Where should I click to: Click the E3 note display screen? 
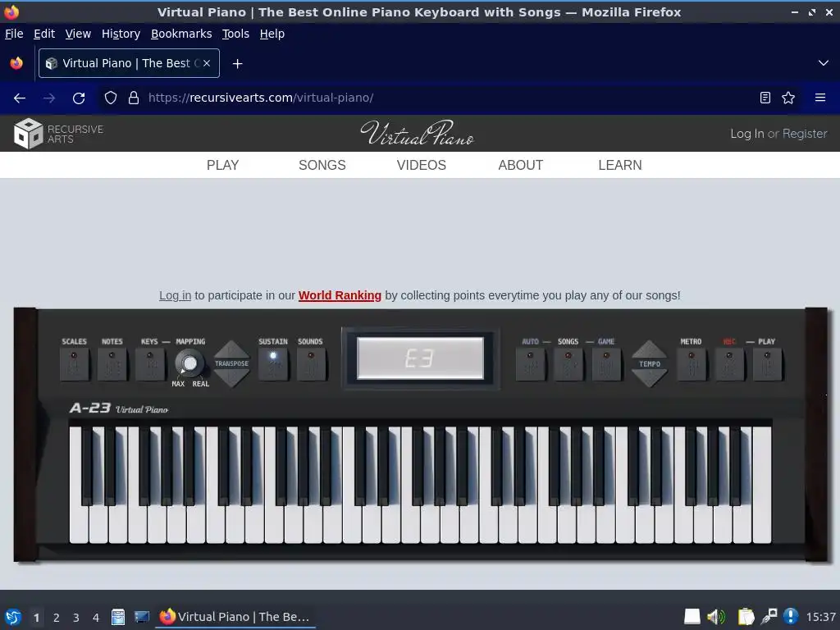421,358
